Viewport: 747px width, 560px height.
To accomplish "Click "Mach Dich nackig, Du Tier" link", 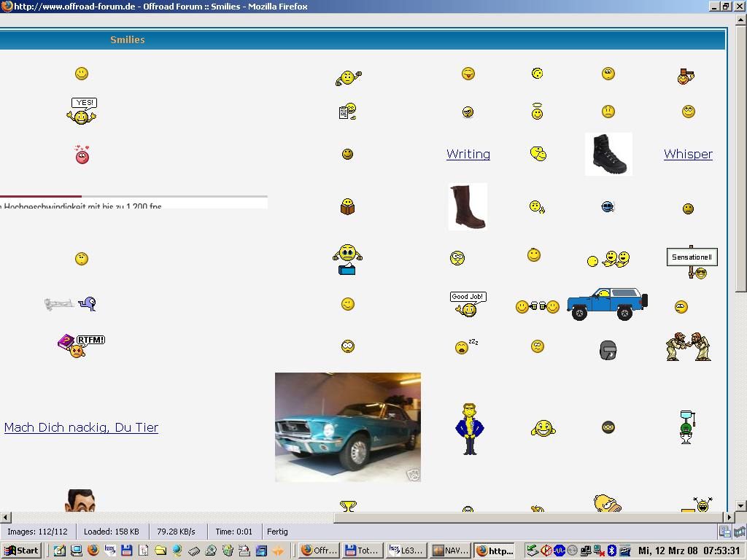I will (81, 427).
